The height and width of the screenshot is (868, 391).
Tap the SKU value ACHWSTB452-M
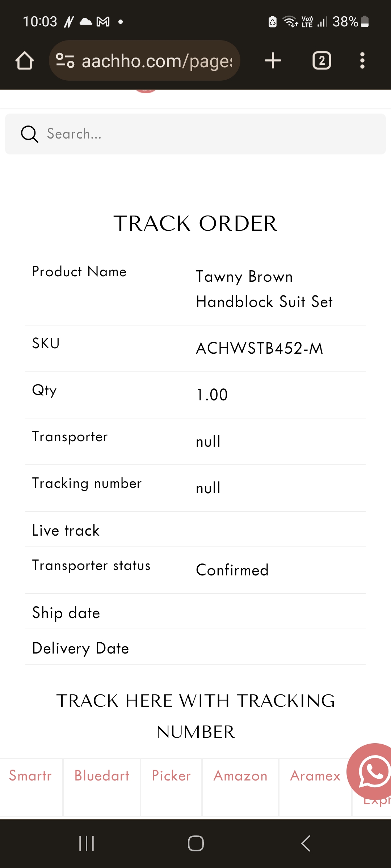tap(259, 348)
